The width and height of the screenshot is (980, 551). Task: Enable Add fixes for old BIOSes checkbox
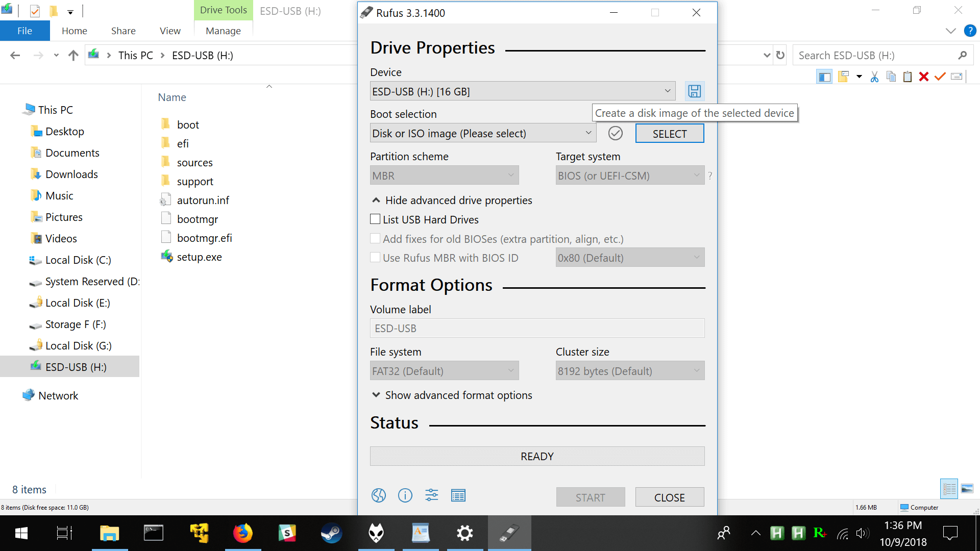(375, 239)
